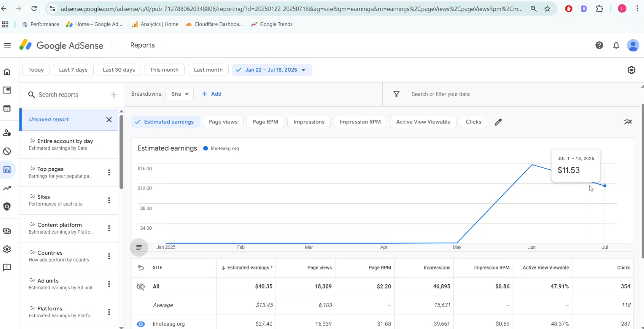644x329 pixels.
Task: Toggle visibility of All row
Action: [x=141, y=287]
